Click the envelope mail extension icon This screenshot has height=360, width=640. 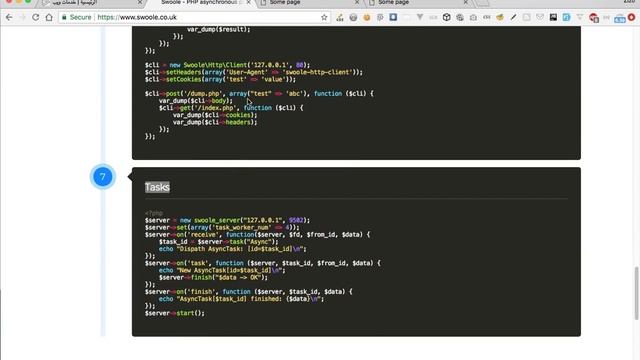point(540,18)
